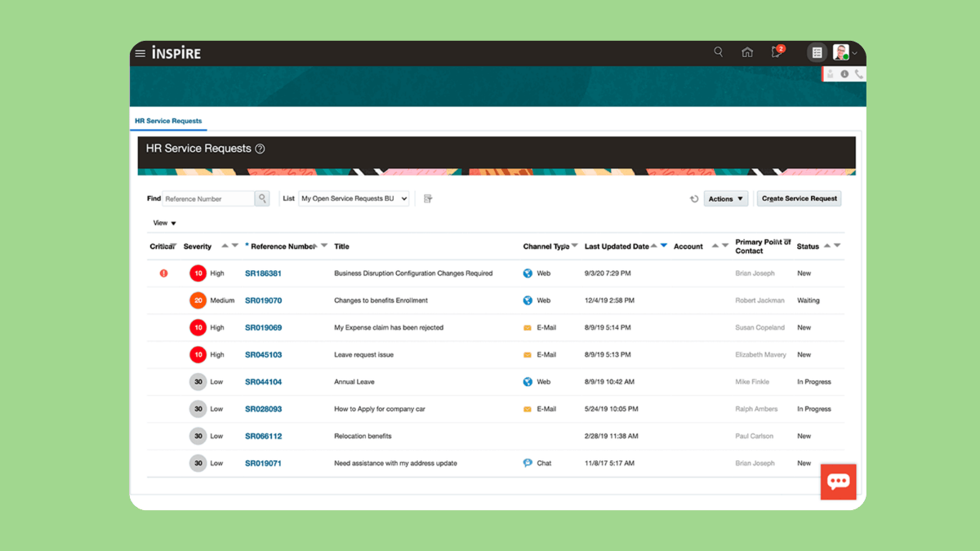Open the navigation hamburger menu
This screenshot has width=980, height=551.
coord(140,52)
